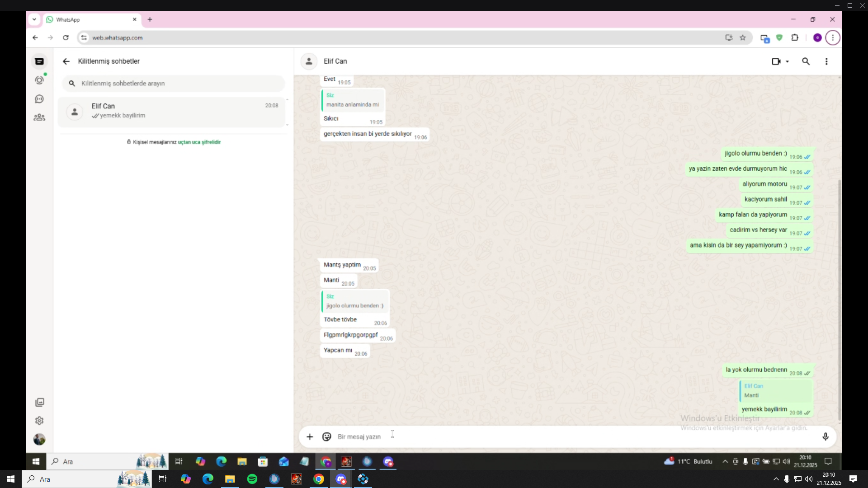Screen dimensions: 868x488
Task: Search within the Elif Can chat
Action: tap(806, 61)
